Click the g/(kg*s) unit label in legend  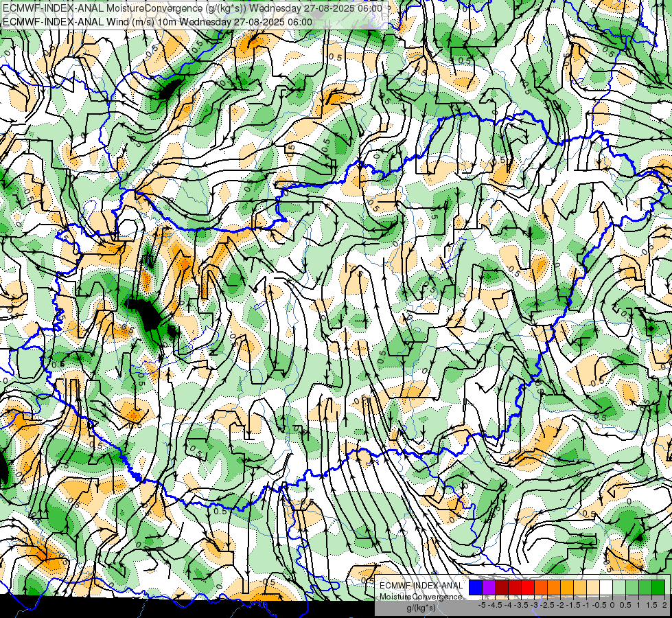click(421, 608)
